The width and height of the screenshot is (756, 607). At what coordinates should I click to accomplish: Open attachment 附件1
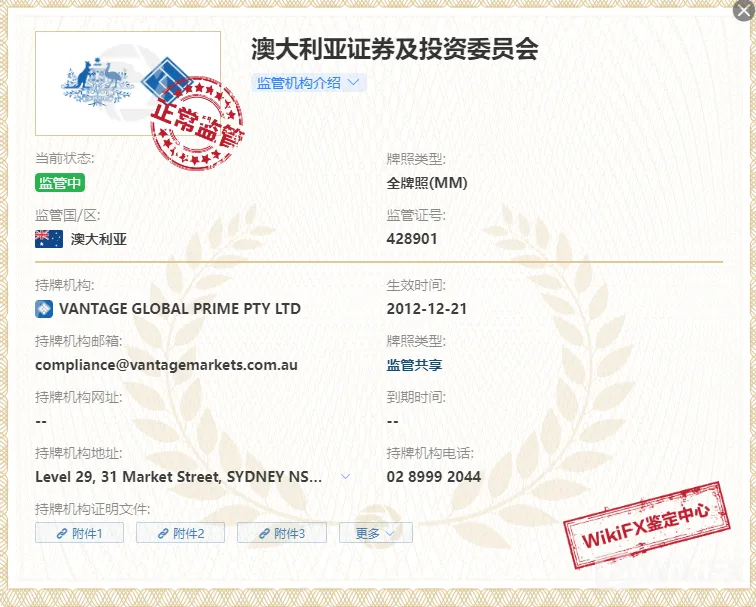click(x=80, y=533)
